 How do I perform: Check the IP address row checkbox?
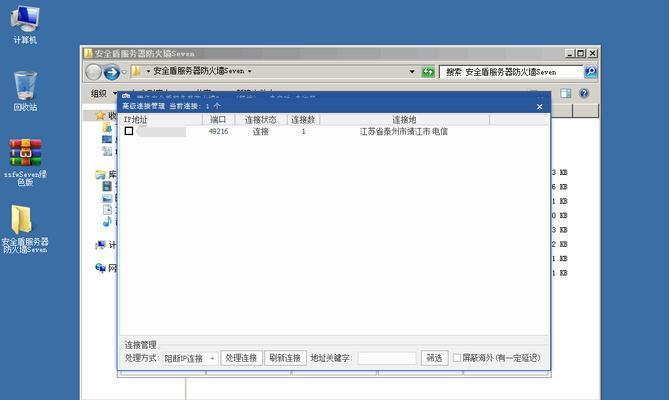[x=129, y=131]
